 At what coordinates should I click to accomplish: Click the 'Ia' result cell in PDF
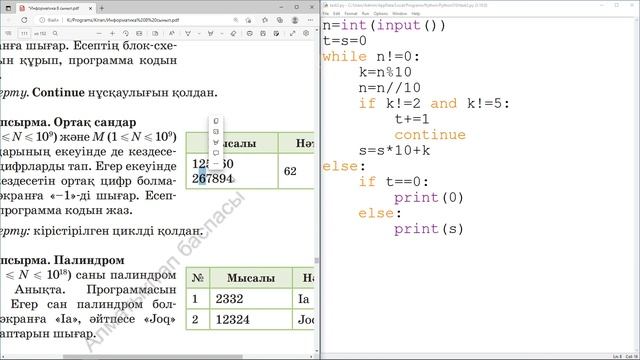click(x=304, y=299)
